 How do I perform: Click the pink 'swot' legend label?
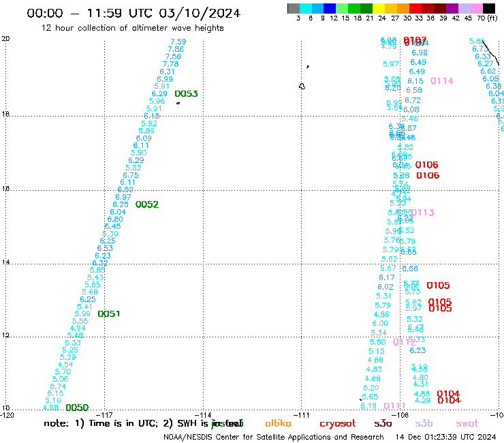click(467, 423)
